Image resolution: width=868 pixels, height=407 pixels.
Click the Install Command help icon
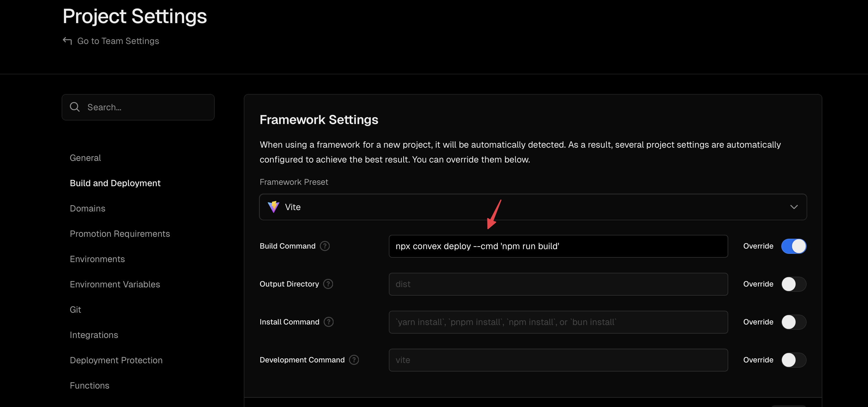click(x=329, y=322)
